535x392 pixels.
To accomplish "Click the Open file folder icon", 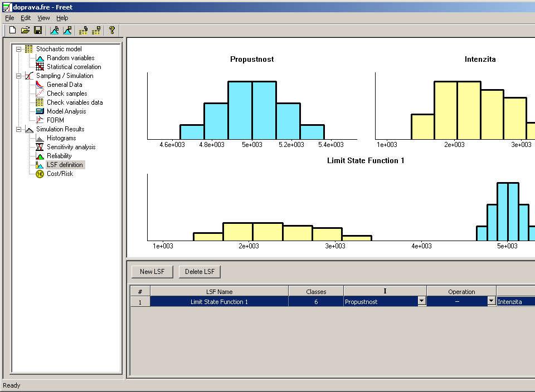I will 25,30.
